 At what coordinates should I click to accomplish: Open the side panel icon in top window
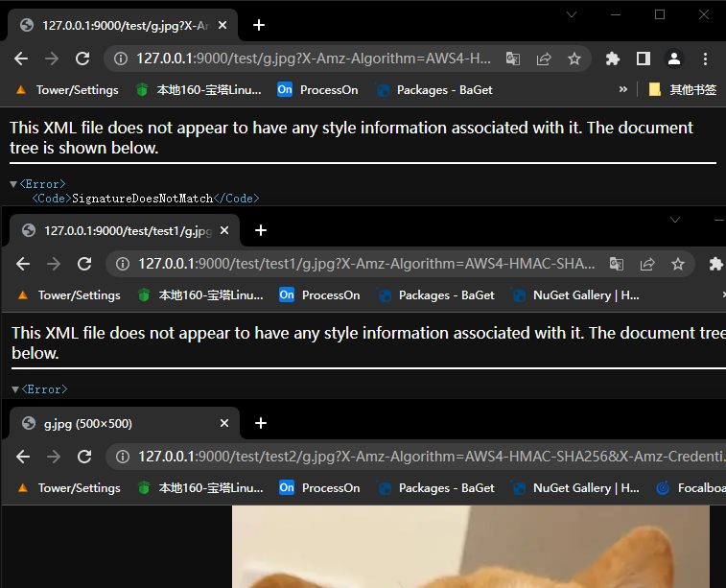644,59
